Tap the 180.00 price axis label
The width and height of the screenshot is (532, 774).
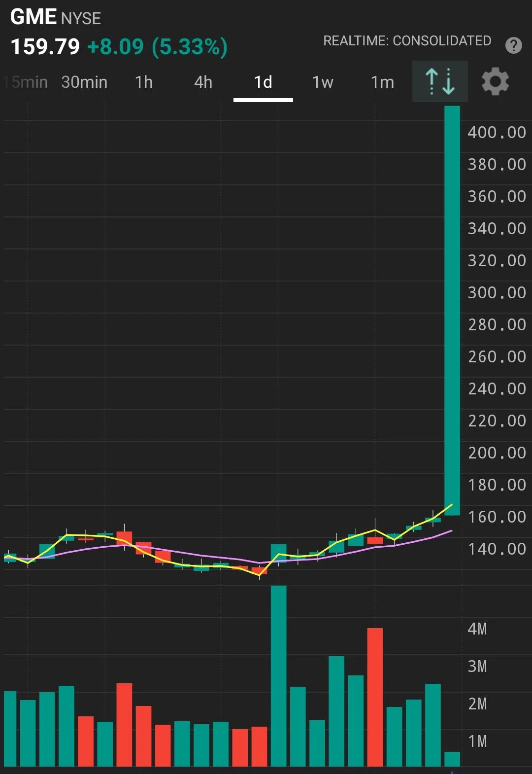(497, 485)
